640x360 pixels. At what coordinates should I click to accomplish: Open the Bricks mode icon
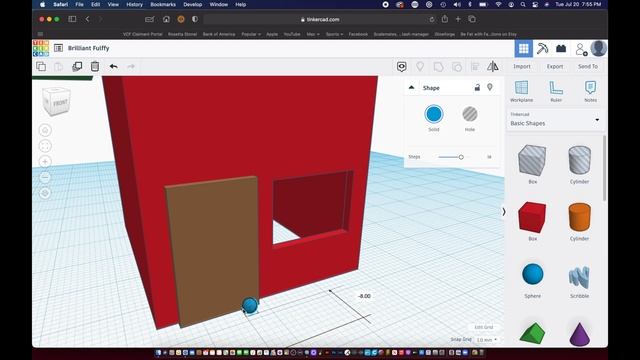(x=561, y=49)
